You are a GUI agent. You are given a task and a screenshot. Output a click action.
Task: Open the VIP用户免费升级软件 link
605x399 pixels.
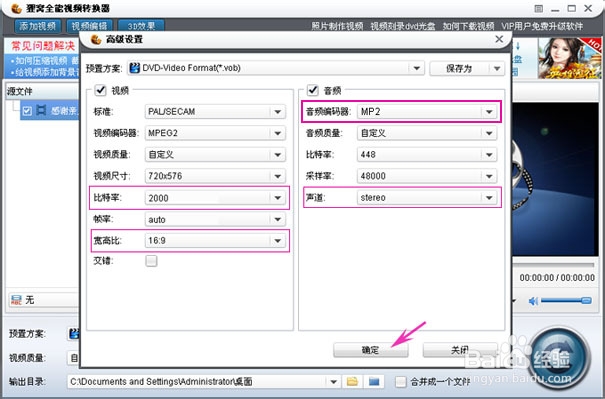[542, 26]
